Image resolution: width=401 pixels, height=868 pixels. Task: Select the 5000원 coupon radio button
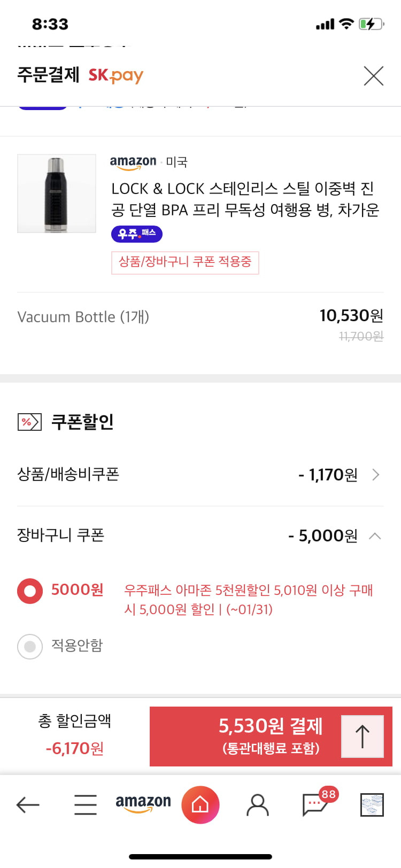coord(30,591)
